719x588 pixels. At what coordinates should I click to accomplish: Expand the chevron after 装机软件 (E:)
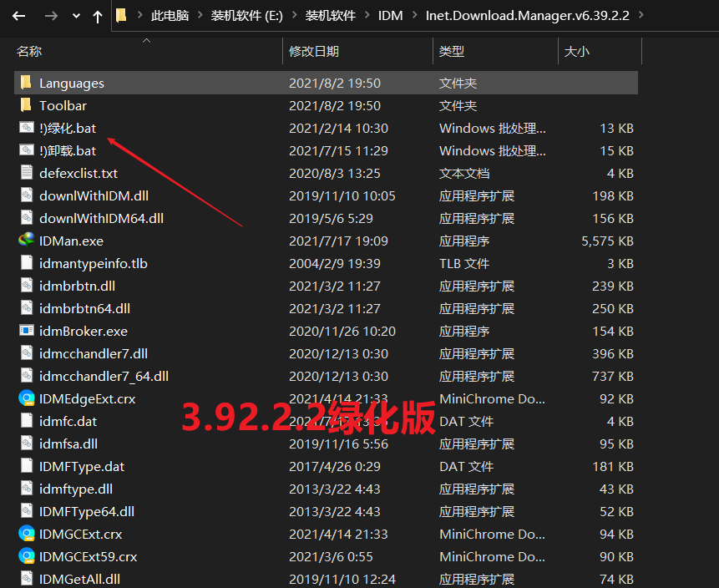click(x=291, y=16)
